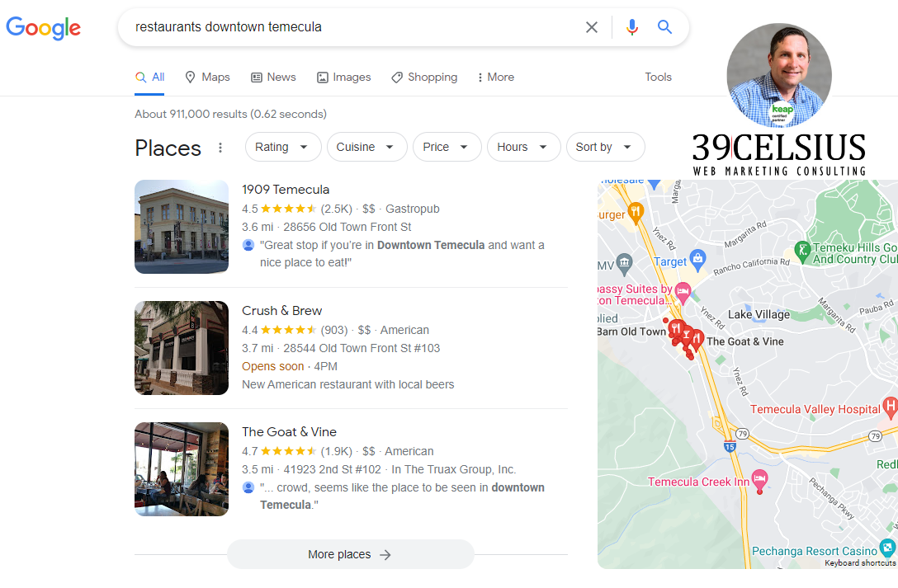Open the Rating filter dropdown
This screenshot has height=588, width=898.
[x=283, y=147]
